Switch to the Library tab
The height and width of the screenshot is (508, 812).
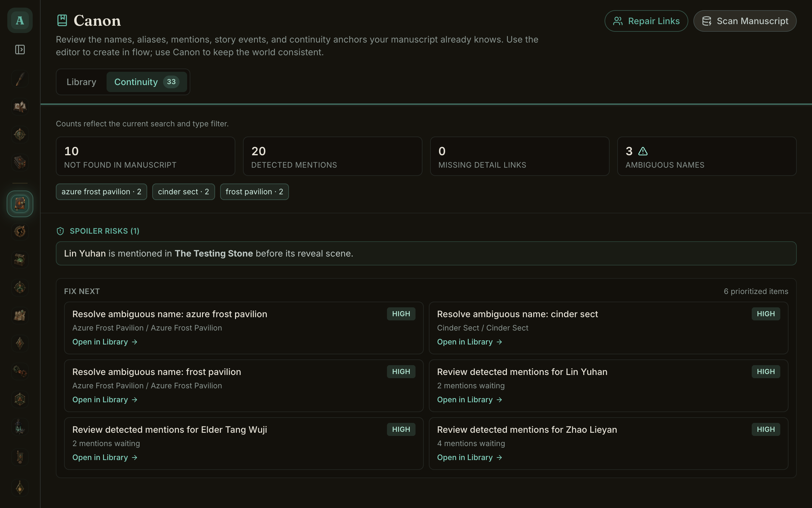pyautogui.click(x=81, y=82)
